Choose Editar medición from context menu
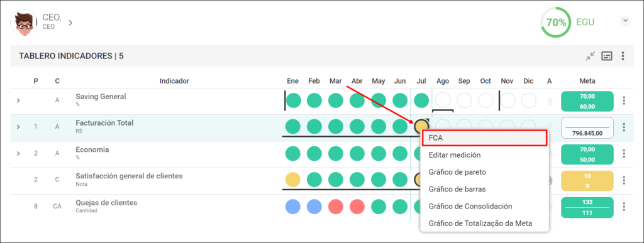 tap(485, 155)
